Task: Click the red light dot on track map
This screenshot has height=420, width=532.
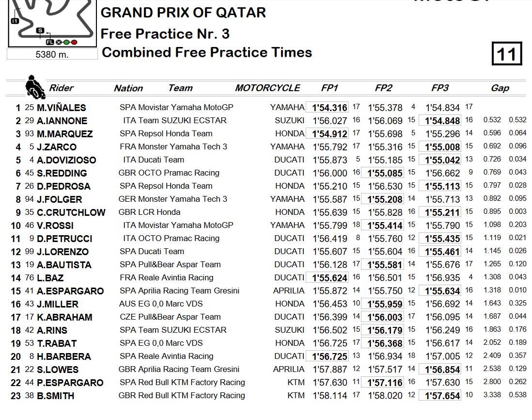Action: pos(74,43)
